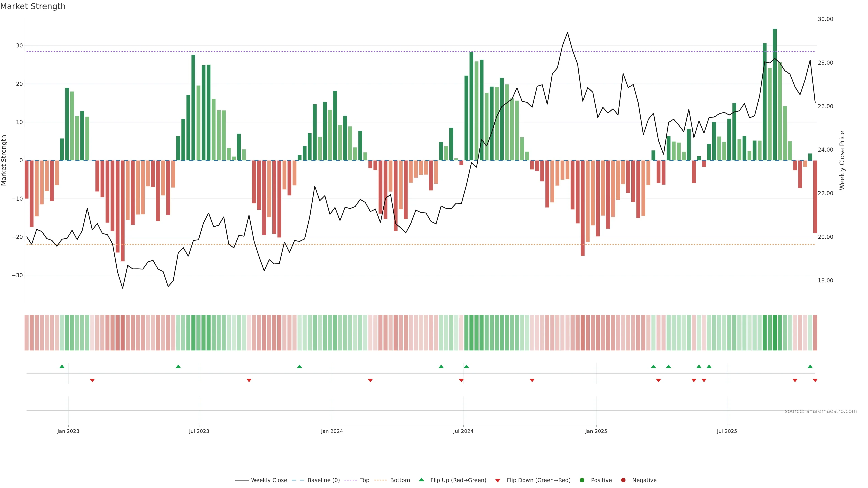Click the Flip Down triangle just before Jul 2024

coord(461,380)
